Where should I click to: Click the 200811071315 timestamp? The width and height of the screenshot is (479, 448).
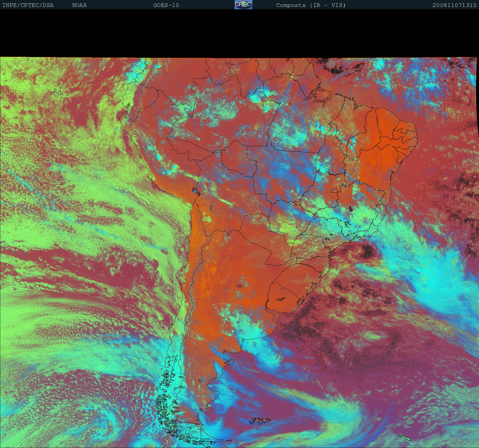click(x=454, y=5)
